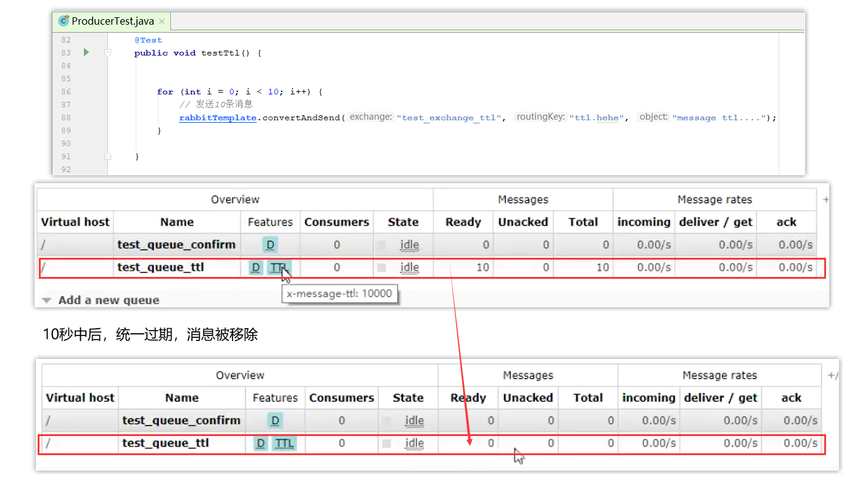
Task: Click the x-message-ttl: 10000 tooltip
Action: 339,294
